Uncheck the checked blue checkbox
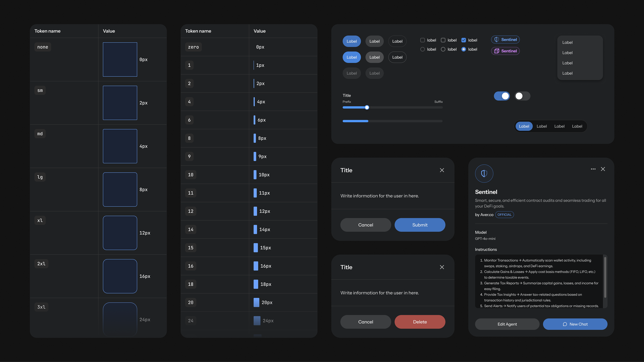644x362 pixels. click(x=464, y=40)
